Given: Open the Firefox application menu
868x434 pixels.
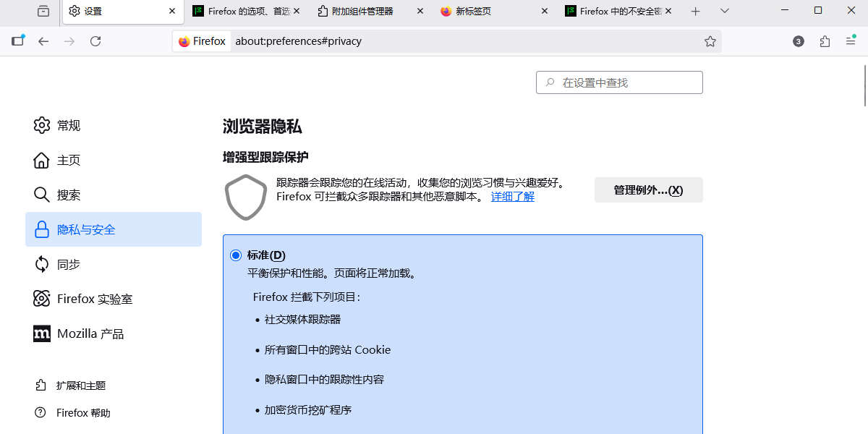Looking at the screenshot, I should click(x=851, y=41).
